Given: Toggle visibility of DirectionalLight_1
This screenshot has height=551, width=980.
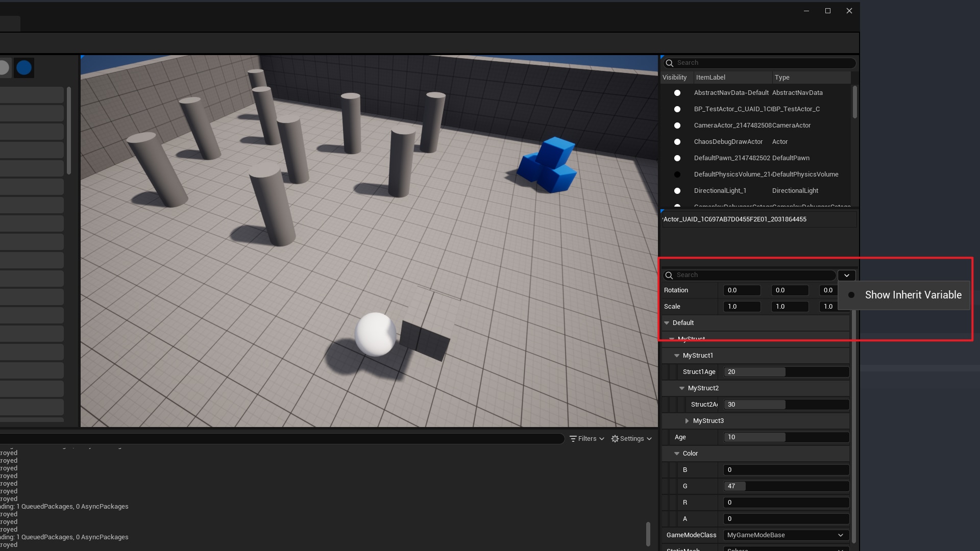Looking at the screenshot, I should (677, 191).
